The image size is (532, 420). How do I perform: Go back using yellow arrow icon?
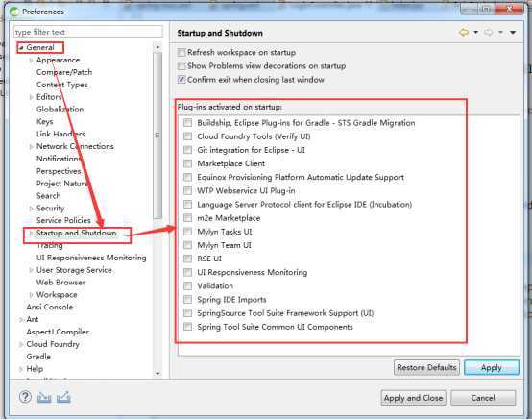[x=464, y=33]
